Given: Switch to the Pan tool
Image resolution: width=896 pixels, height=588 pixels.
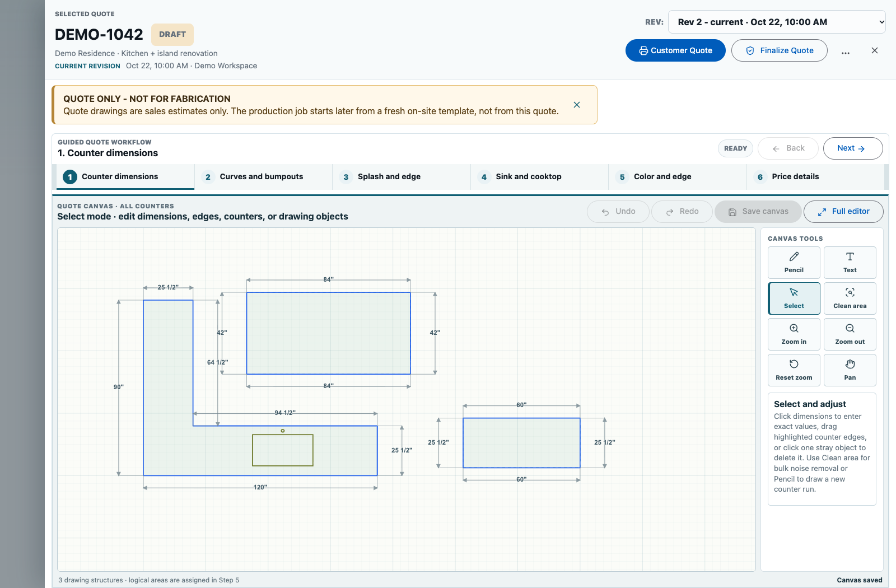Looking at the screenshot, I should (x=850, y=370).
